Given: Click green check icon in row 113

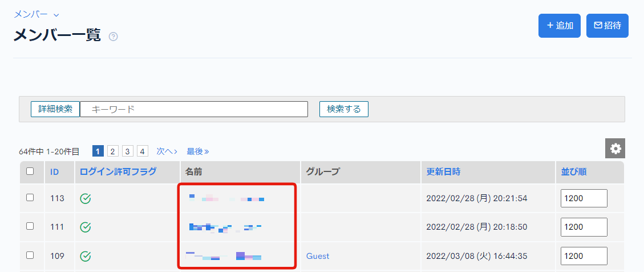Looking at the screenshot, I should point(85,198).
